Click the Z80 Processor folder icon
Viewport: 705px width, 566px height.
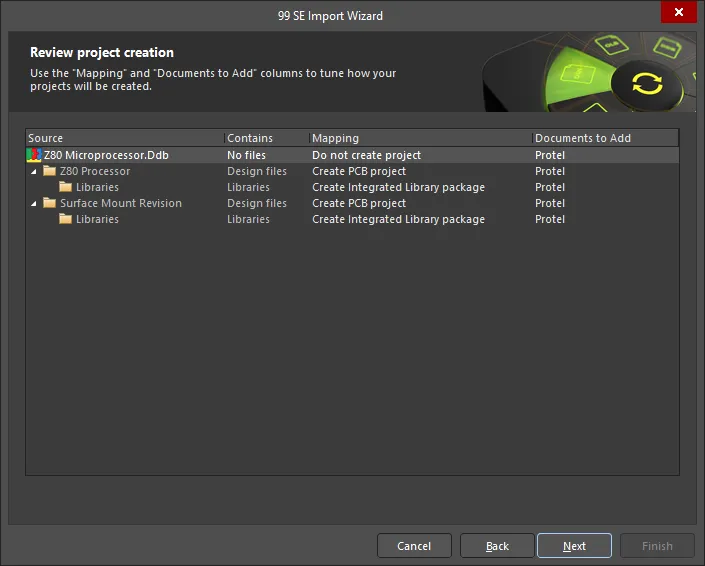tap(49, 171)
